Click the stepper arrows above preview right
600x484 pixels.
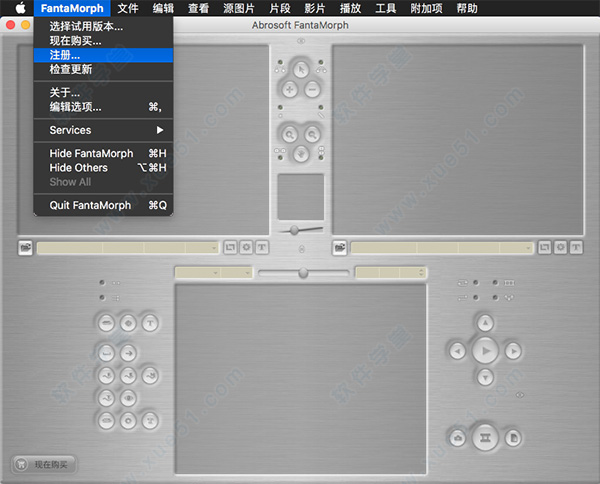tap(421, 273)
